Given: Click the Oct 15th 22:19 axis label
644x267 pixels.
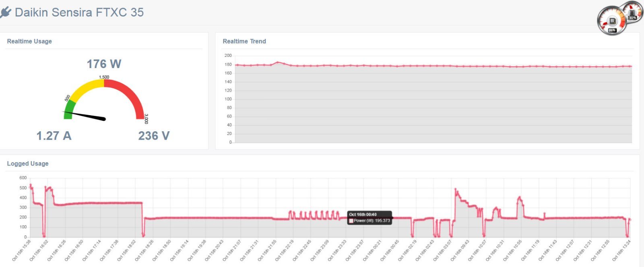Looking at the screenshot, I should tap(285, 250).
